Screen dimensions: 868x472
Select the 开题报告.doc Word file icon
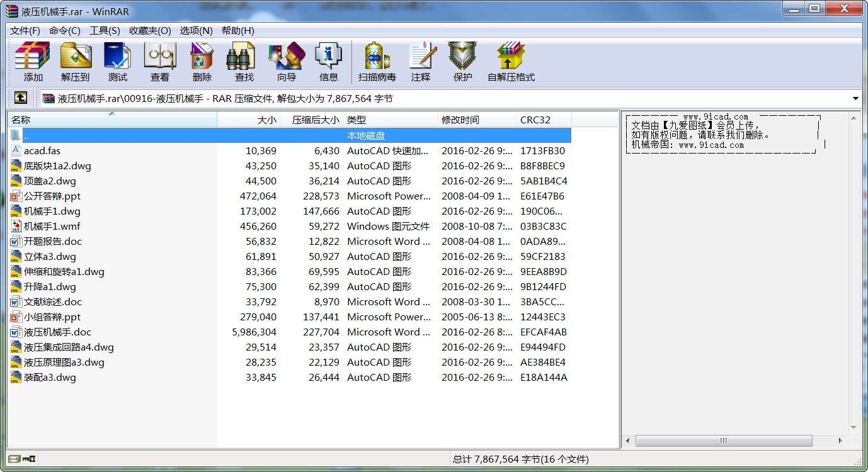(x=16, y=241)
